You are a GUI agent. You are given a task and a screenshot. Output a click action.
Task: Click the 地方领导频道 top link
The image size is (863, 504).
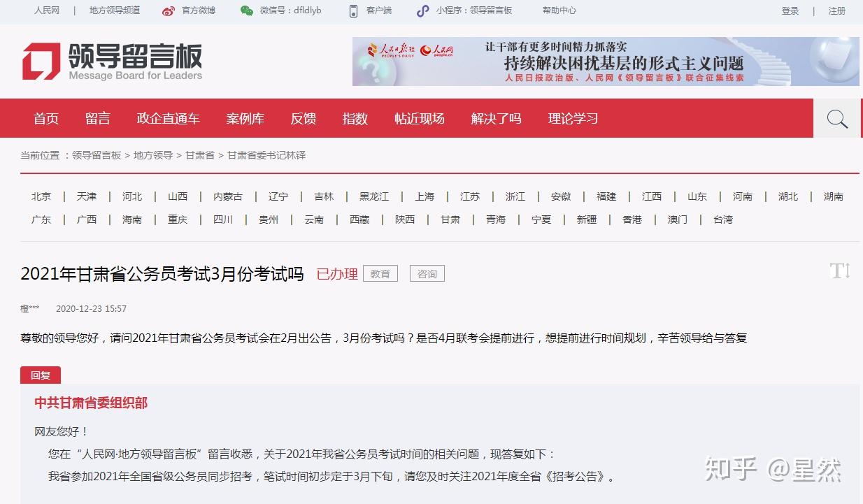(115, 10)
